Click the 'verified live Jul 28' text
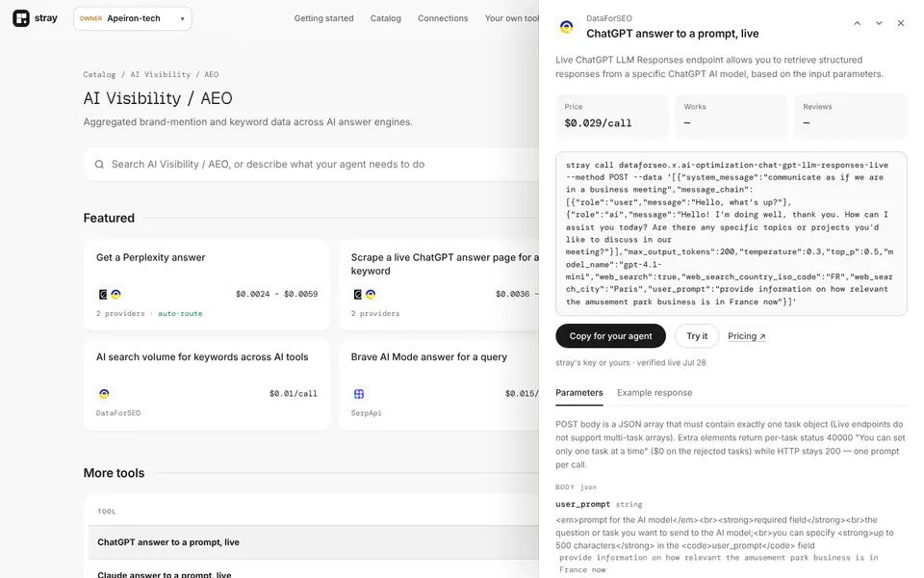The height and width of the screenshot is (578, 924). coord(671,363)
